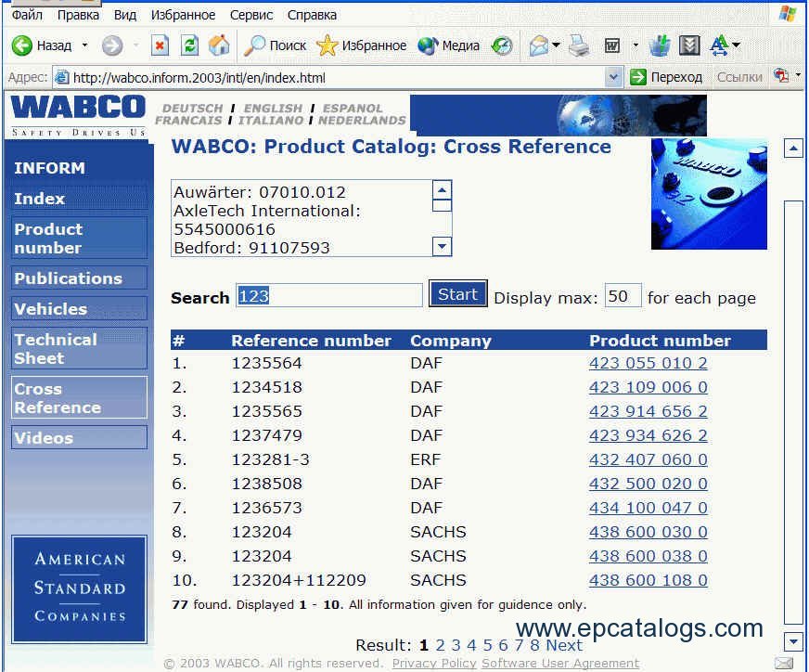Click the Display max input field

[623, 296]
